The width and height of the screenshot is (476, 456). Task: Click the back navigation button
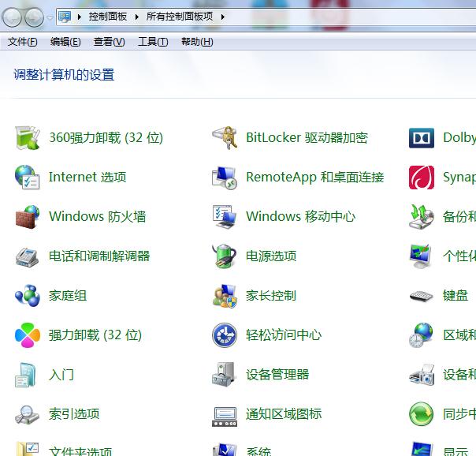(x=13, y=17)
